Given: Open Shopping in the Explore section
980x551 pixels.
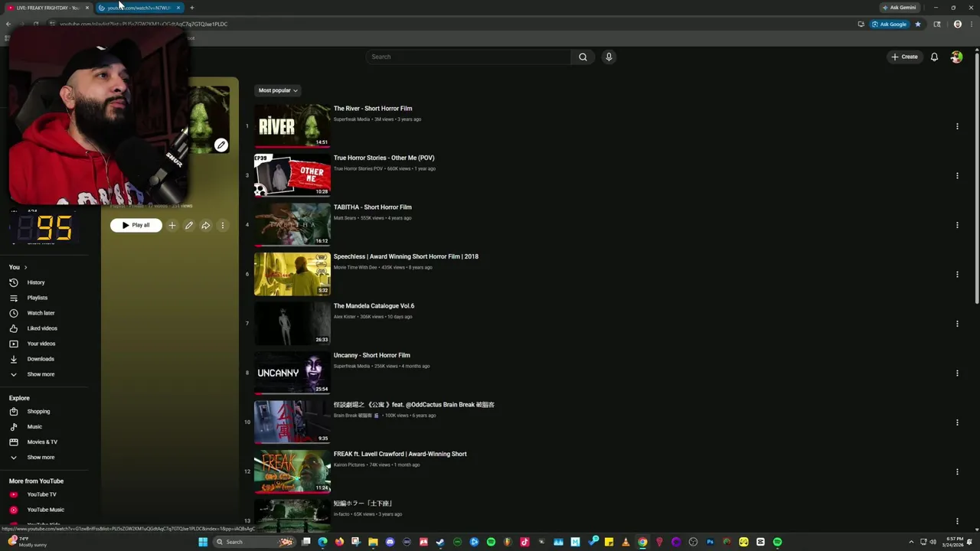Looking at the screenshot, I should 38,411.
